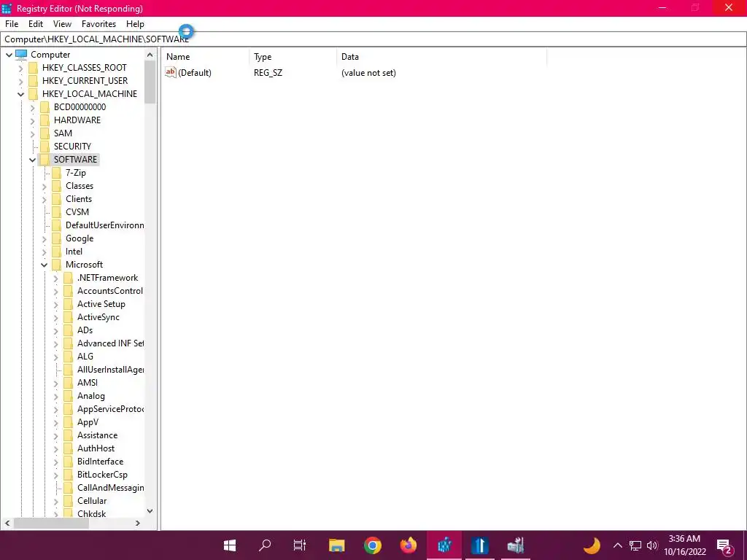Viewport: 747px width, 560px height.
Task: Click the BitLockerCsp folder icon
Action: (68, 474)
